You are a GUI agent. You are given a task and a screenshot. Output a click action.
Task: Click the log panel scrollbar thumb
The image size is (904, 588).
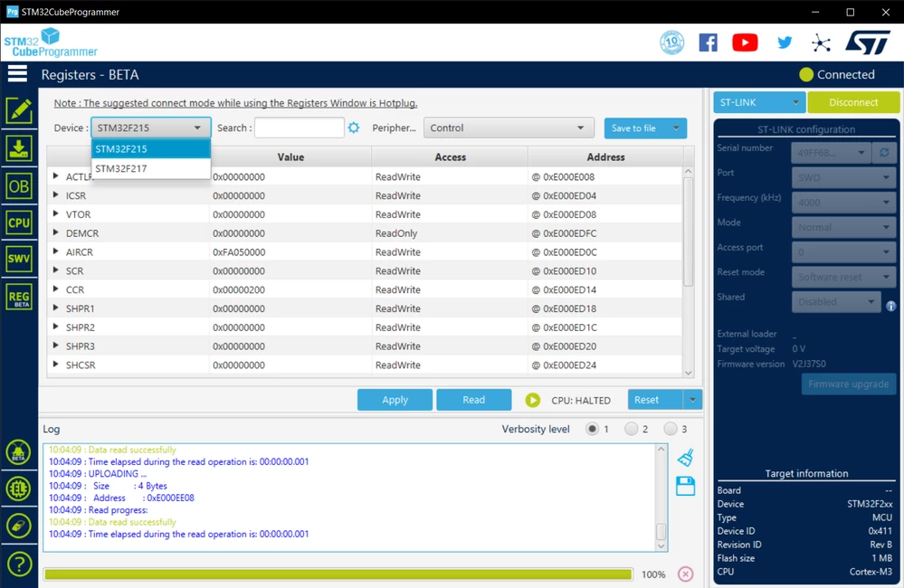tap(661, 531)
